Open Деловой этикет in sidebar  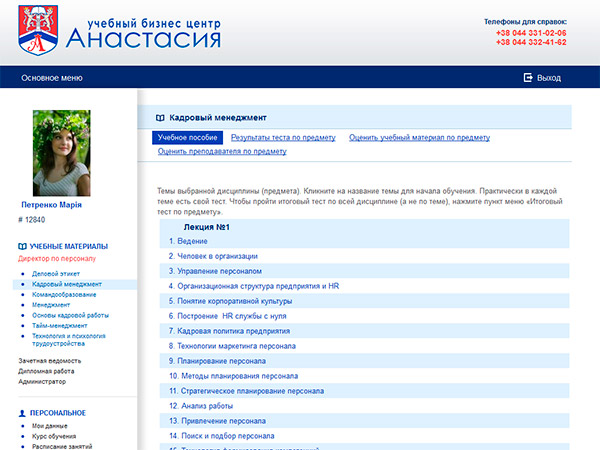(57, 273)
